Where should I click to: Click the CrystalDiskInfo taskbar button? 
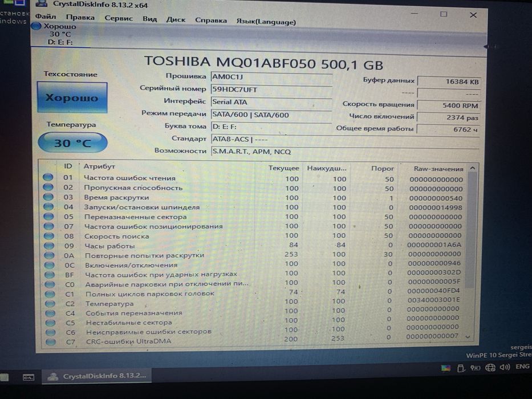(96, 376)
